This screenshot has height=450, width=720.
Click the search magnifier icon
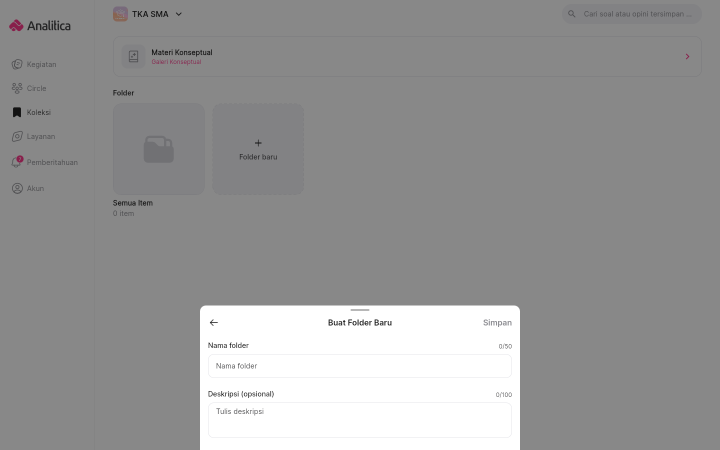(x=572, y=14)
